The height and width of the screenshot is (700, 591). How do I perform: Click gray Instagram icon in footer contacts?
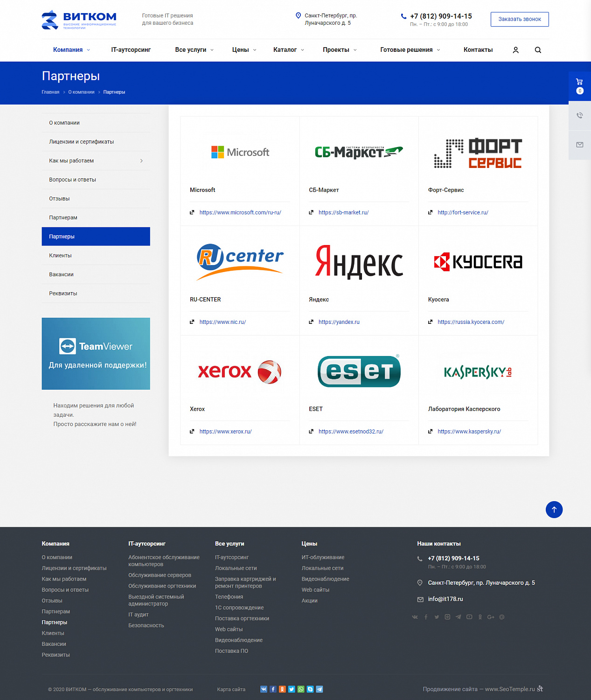447,617
